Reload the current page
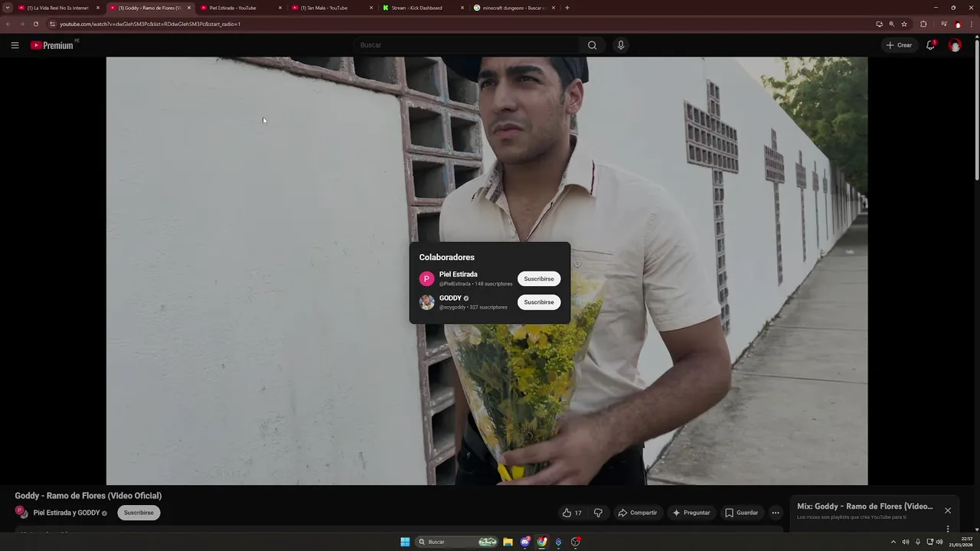This screenshot has height=551, width=980. click(x=35, y=24)
